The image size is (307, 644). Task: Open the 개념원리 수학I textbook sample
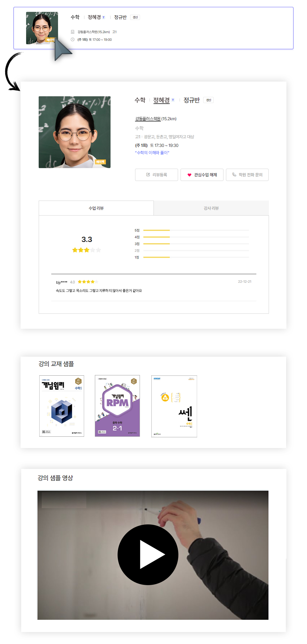click(x=62, y=406)
